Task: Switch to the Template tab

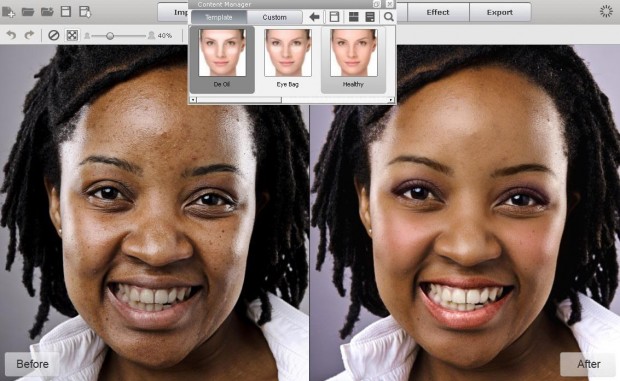Action: point(219,17)
